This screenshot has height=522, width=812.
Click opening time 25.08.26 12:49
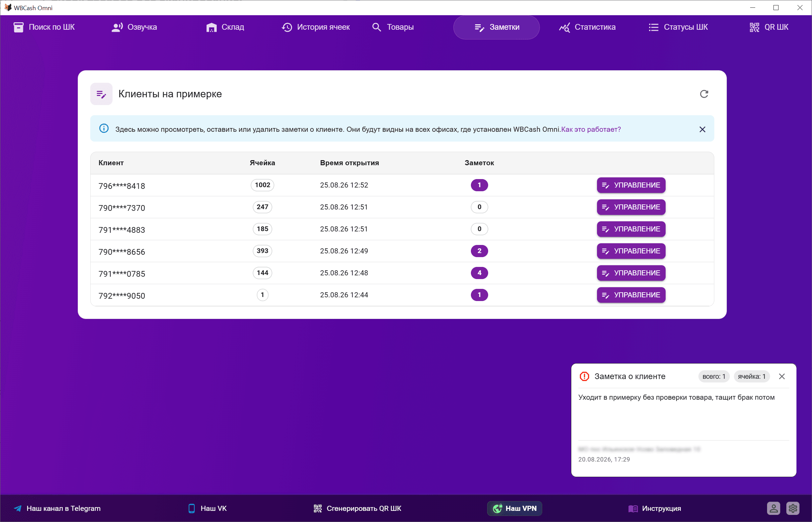344,251
